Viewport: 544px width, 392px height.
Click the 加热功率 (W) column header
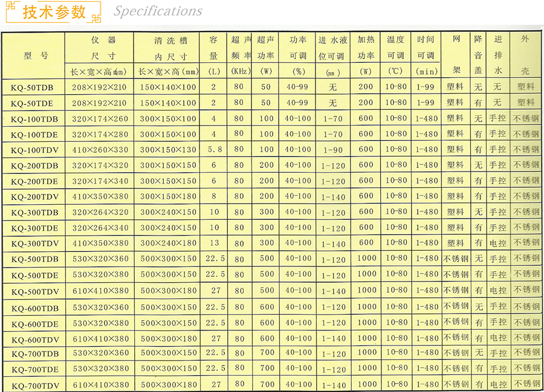tap(366, 55)
